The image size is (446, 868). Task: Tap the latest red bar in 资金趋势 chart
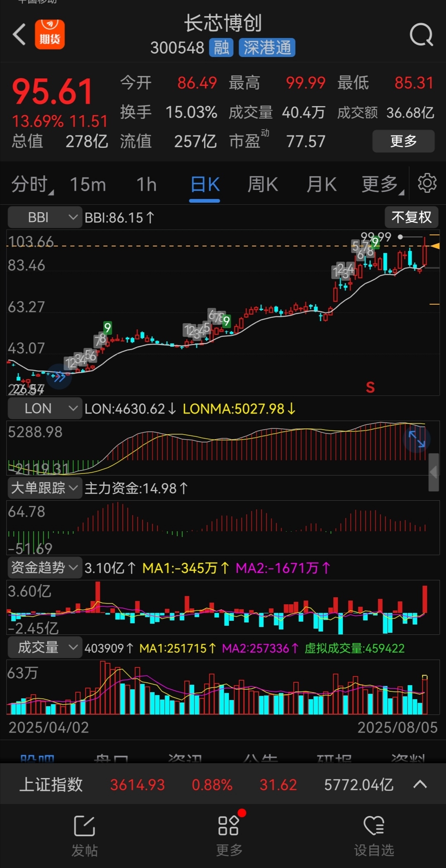(x=425, y=599)
